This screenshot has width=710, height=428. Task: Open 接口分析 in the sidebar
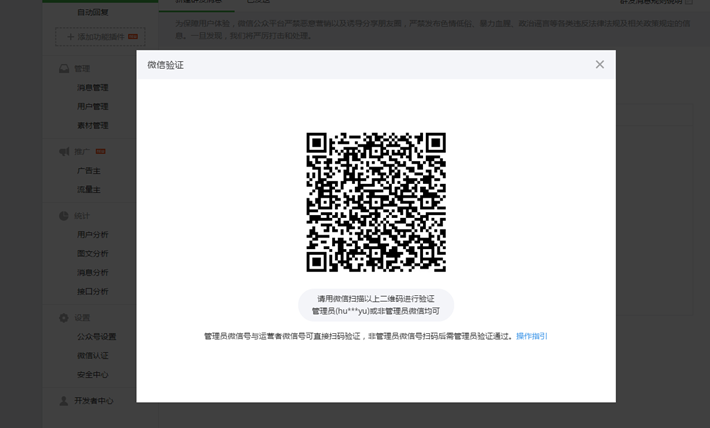[93, 292]
